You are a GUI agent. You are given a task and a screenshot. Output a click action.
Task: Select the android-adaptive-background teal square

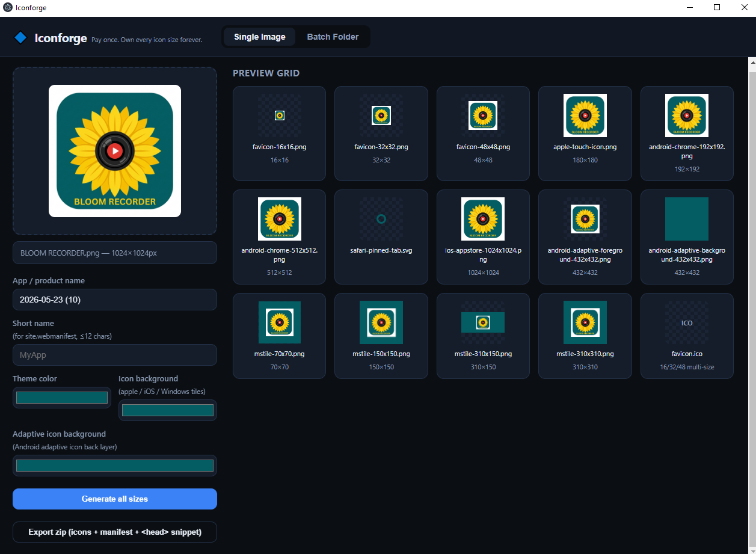point(687,219)
